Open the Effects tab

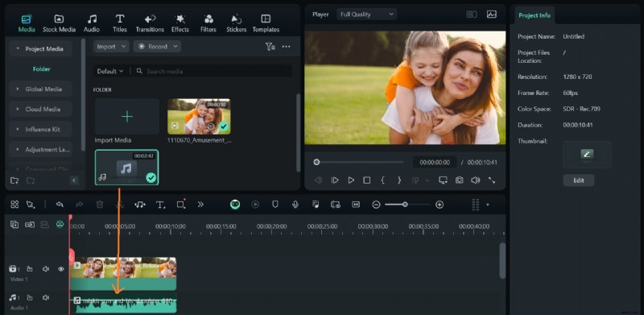180,23
